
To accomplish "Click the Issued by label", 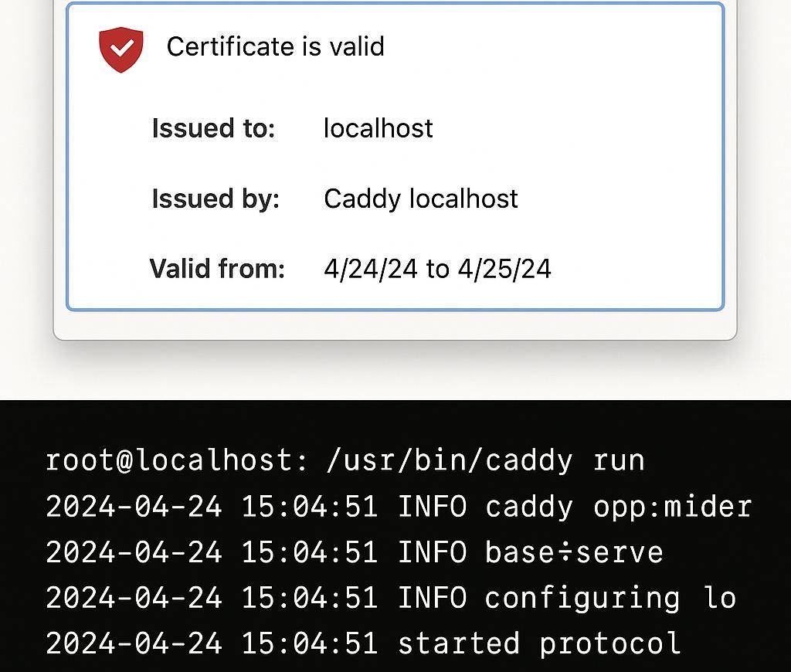I will tap(215, 199).
